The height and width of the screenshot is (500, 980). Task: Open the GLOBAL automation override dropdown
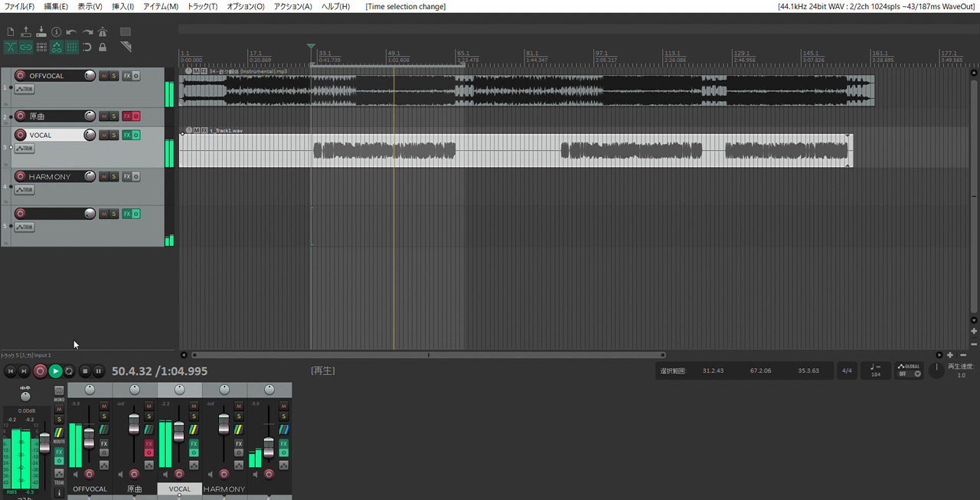pos(910,370)
